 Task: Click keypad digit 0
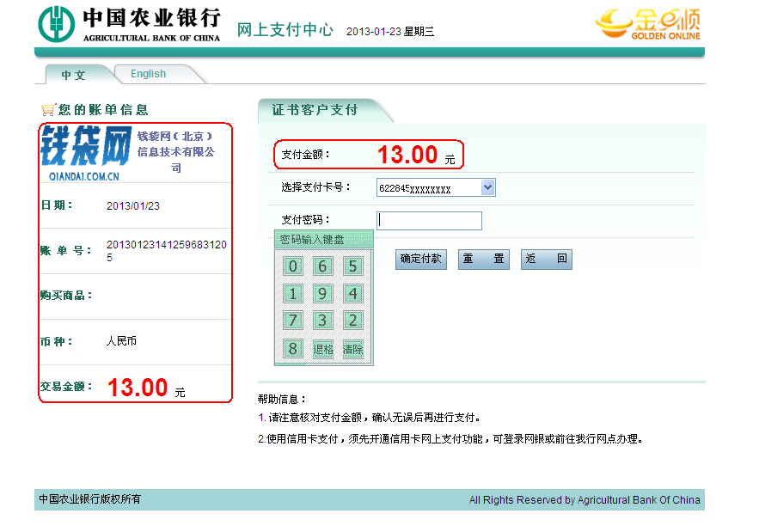[293, 266]
